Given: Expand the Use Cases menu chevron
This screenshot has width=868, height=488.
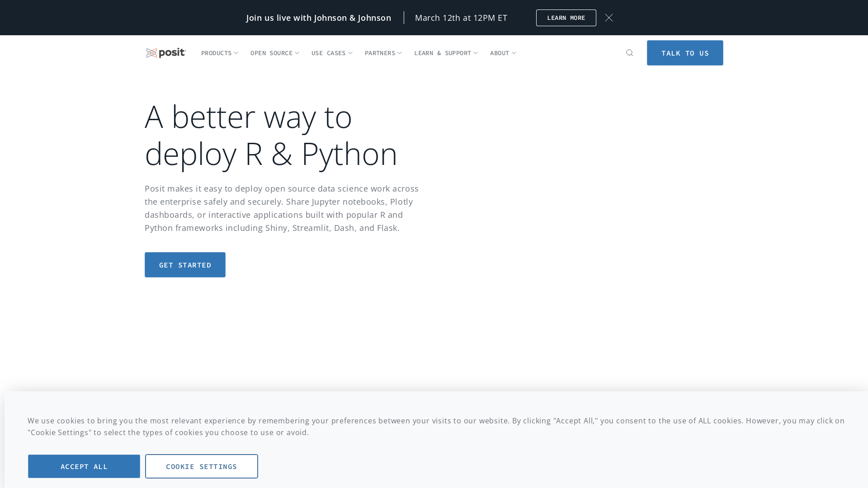Looking at the screenshot, I should click(x=350, y=53).
